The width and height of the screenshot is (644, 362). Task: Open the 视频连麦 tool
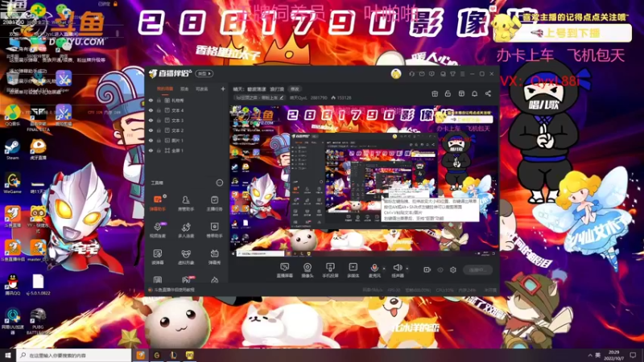[x=157, y=230]
